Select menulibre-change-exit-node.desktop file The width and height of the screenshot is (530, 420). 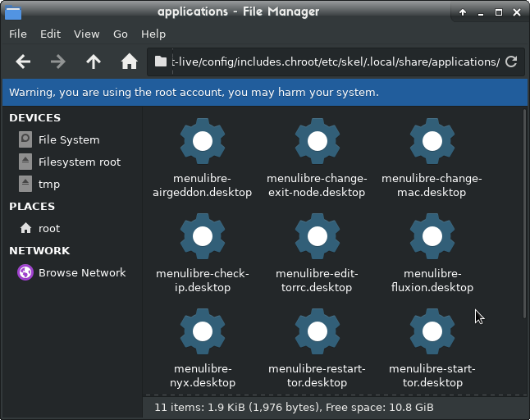317,142
